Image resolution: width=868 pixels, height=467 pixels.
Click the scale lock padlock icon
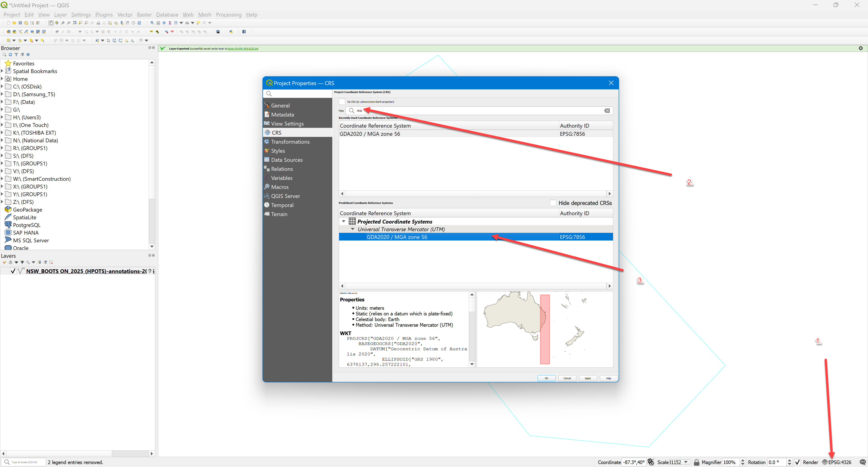tap(696, 462)
